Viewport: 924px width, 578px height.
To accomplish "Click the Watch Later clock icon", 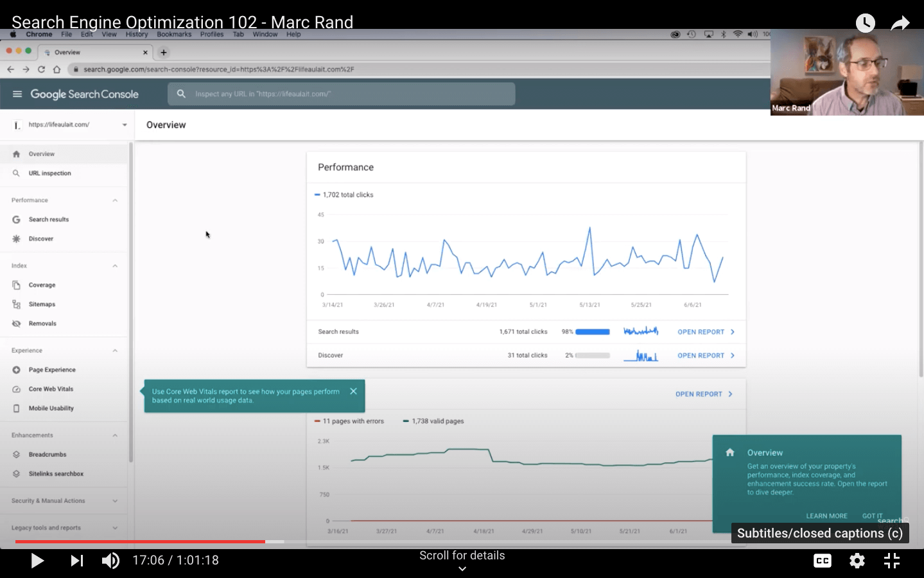I will click(865, 24).
